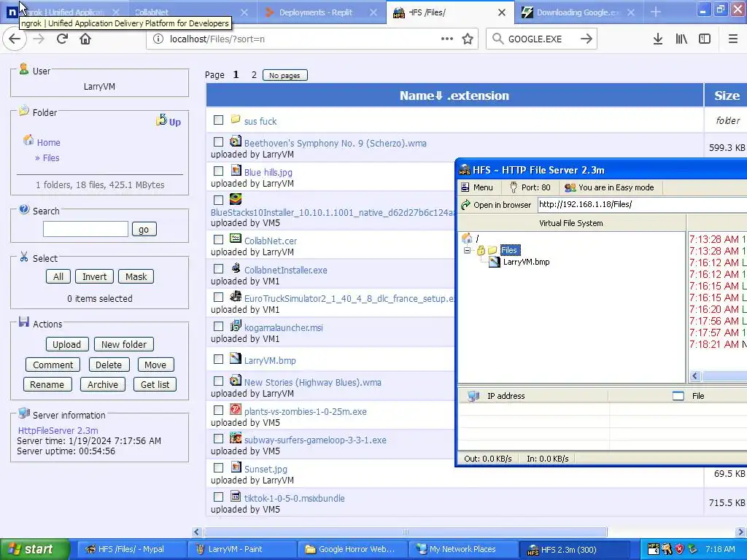Click You are in Easy mode toggle
This screenshot has width=747, height=560.
point(609,187)
